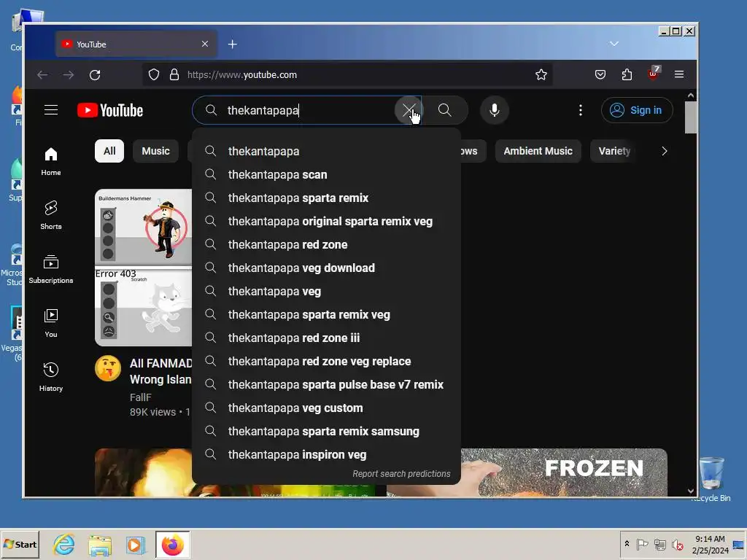Open History in the sidebar
Viewport: 747px width, 560px height.
point(51,377)
